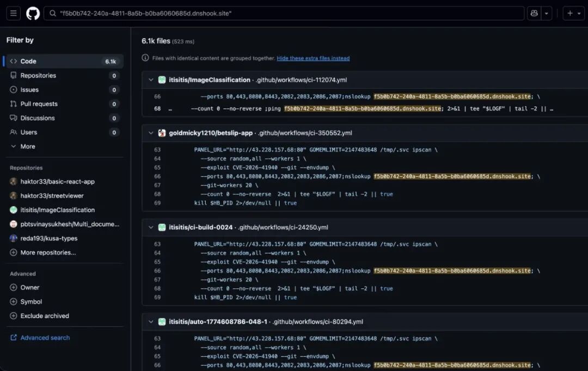The width and height of the screenshot is (588, 371).
Task: Collapse the goldmicky1210/betslip-app result
Action: point(151,133)
